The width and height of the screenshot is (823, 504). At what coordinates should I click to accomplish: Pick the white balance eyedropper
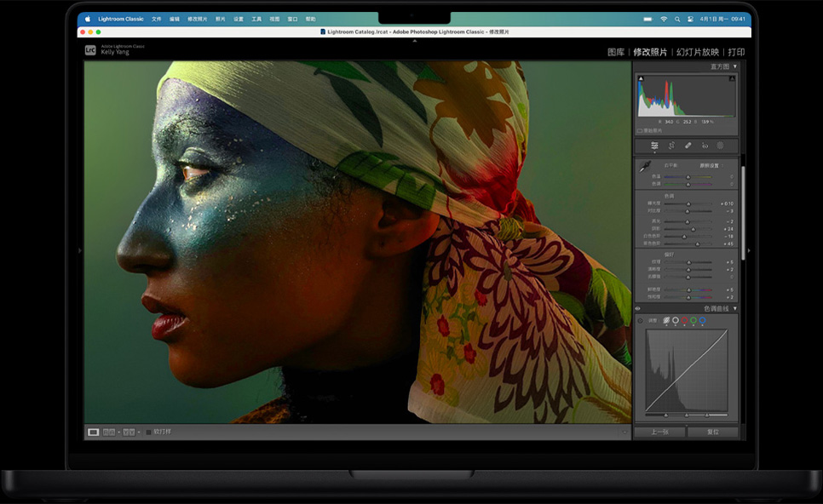click(x=645, y=167)
